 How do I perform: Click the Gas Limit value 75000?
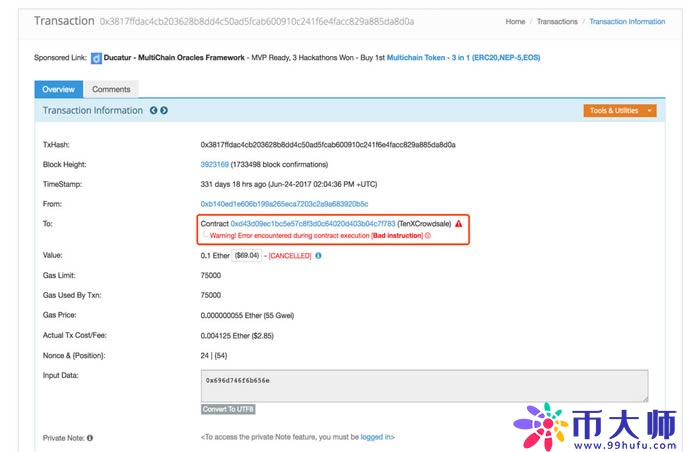point(211,275)
